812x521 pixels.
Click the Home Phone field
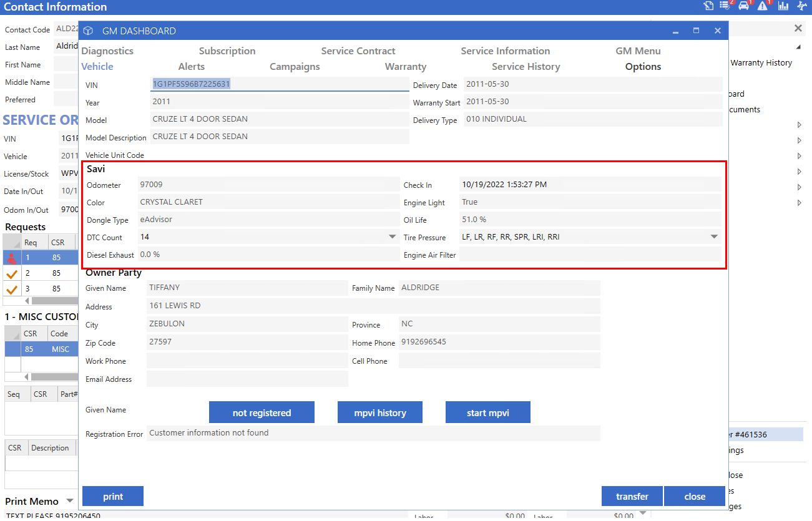click(499, 342)
